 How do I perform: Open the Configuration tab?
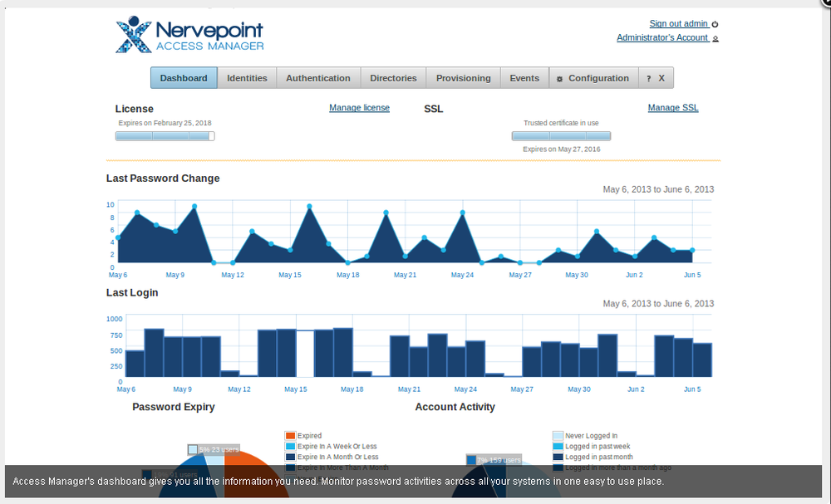593,78
